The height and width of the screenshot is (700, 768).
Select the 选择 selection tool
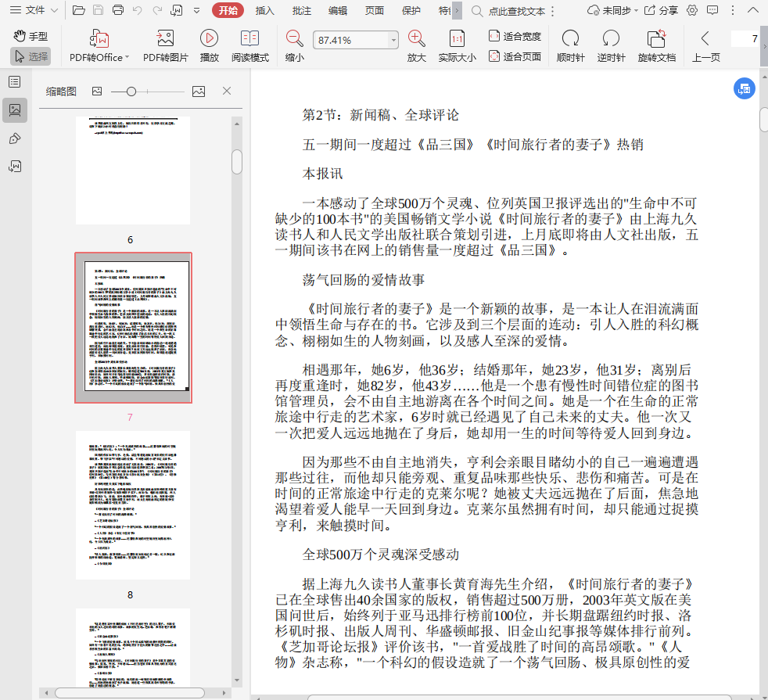pos(31,57)
